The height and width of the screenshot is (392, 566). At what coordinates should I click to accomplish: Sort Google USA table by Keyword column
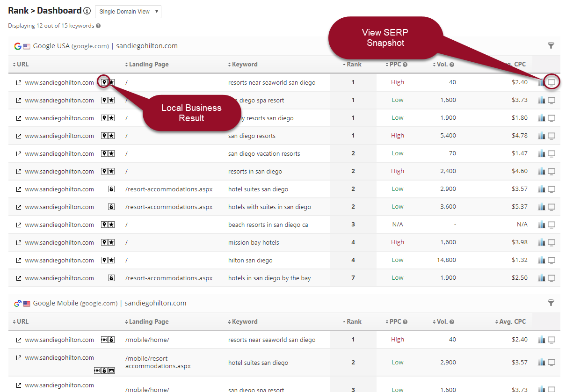coord(243,64)
